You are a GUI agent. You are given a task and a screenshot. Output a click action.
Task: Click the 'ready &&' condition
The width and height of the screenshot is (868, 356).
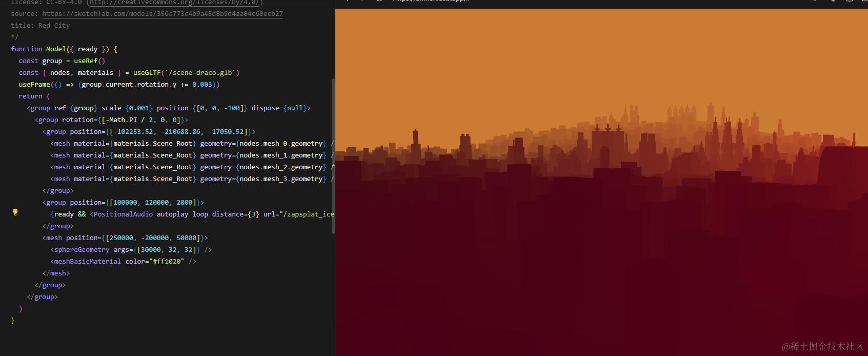pyautogui.click(x=70, y=214)
